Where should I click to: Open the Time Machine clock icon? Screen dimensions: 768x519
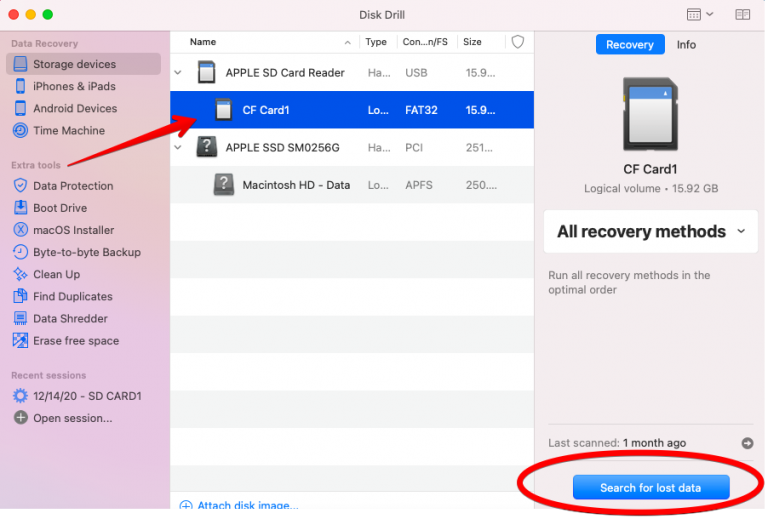(20, 130)
